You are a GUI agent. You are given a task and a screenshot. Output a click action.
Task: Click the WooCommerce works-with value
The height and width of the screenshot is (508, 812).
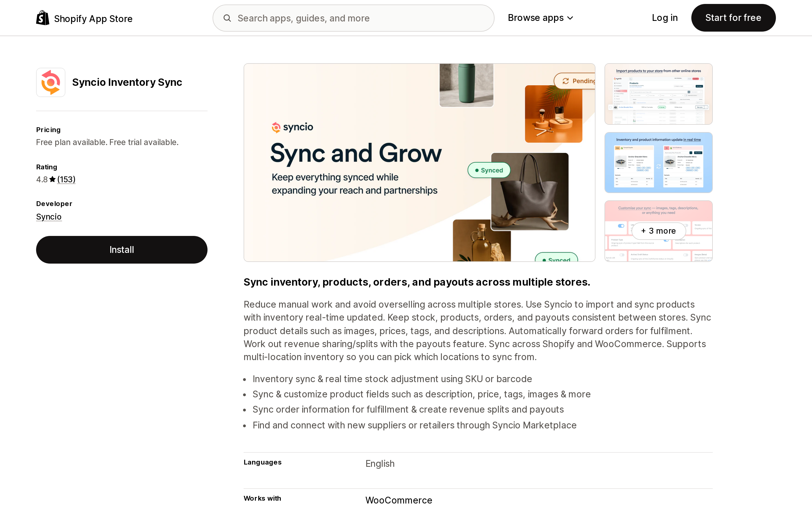coord(399,500)
